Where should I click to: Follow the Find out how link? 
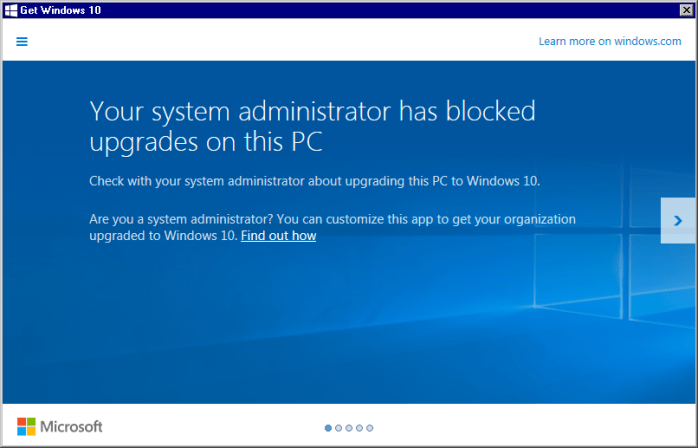click(279, 236)
